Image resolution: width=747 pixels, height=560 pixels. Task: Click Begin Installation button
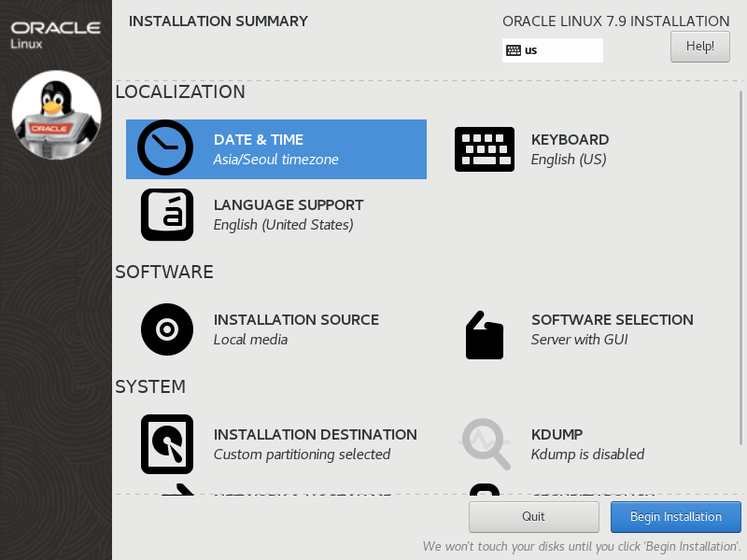[675, 517]
